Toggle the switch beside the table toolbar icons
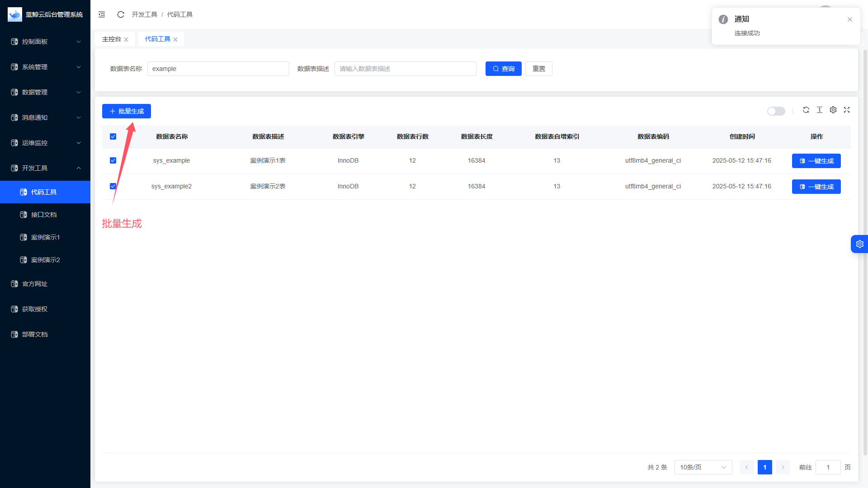Image resolution: width=868 pixels, height=488 pixels. pos(776,111)
